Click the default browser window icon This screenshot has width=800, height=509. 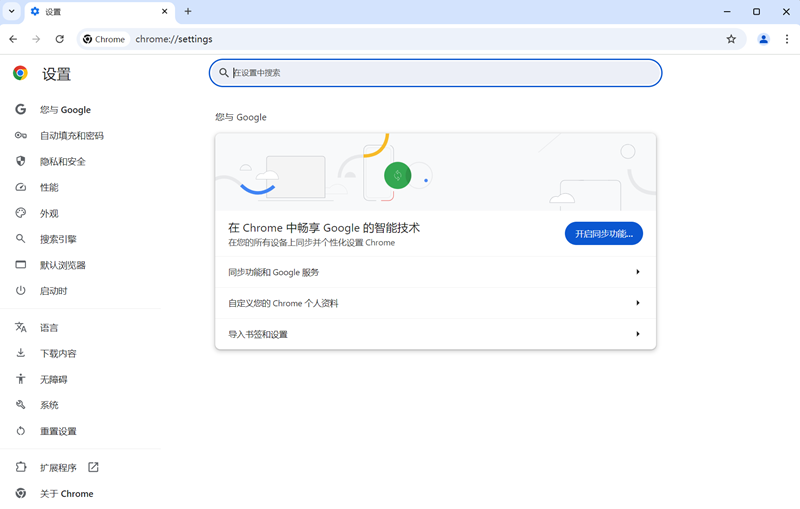20,265
